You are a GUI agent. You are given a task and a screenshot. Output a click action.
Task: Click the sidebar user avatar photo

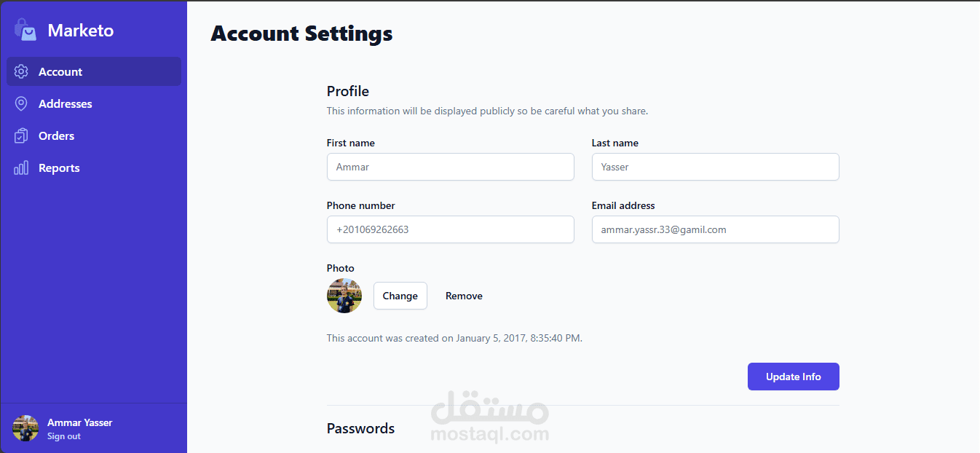tap(25, 428)
